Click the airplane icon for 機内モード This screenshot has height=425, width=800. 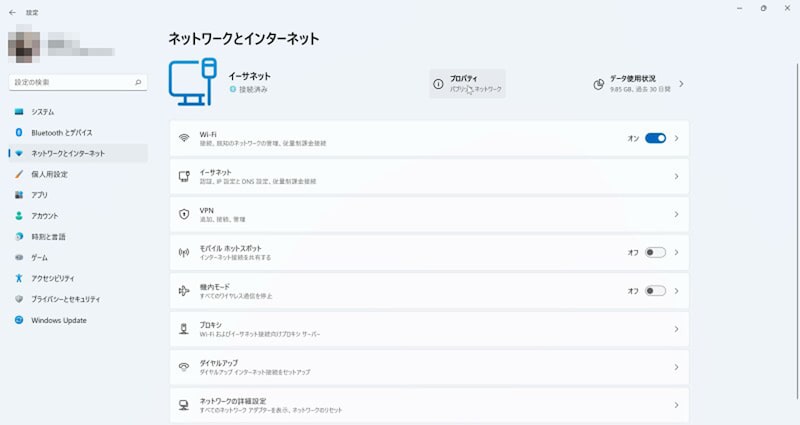184,290
